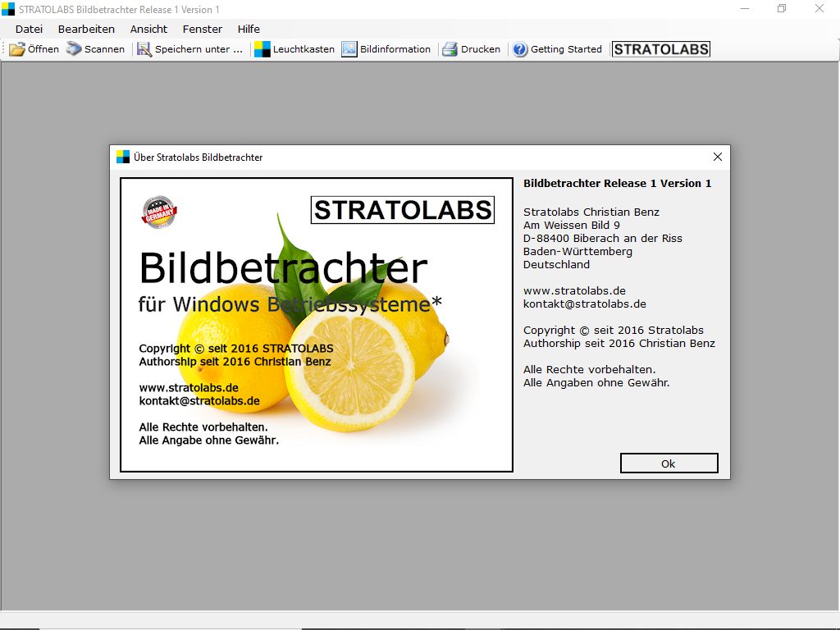Image resolution: width=840 pixels, height=630 pixels.
Task: Click the STRATOLABS logo in the toolbar
Action: click(661, 49)
